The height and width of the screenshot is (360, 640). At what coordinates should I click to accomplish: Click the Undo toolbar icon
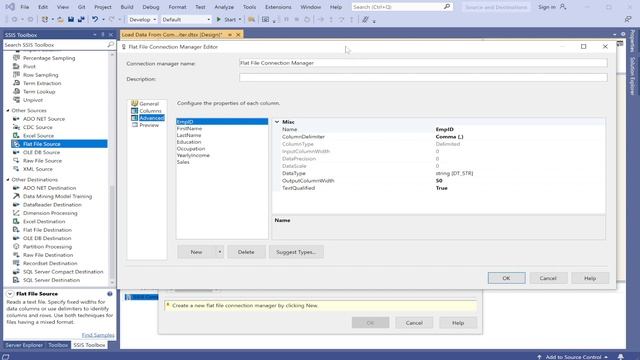pos(95,19)
